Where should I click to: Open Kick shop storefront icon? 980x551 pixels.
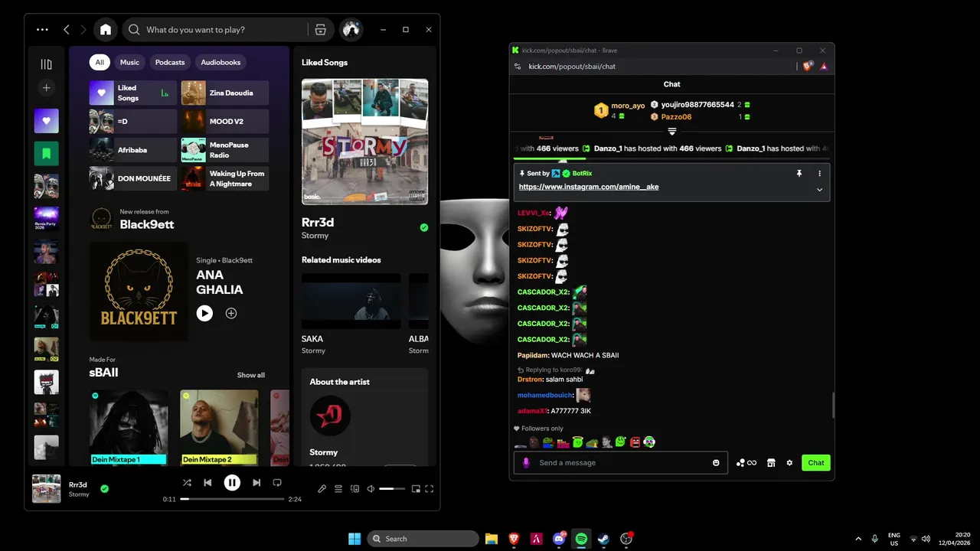[771, 463]
